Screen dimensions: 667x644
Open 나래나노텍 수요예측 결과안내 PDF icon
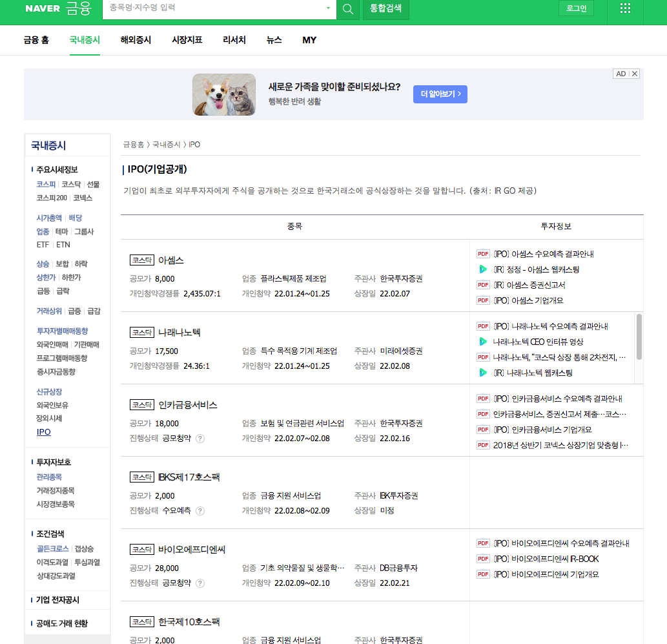pyautogui.click(x=483, y=326)
